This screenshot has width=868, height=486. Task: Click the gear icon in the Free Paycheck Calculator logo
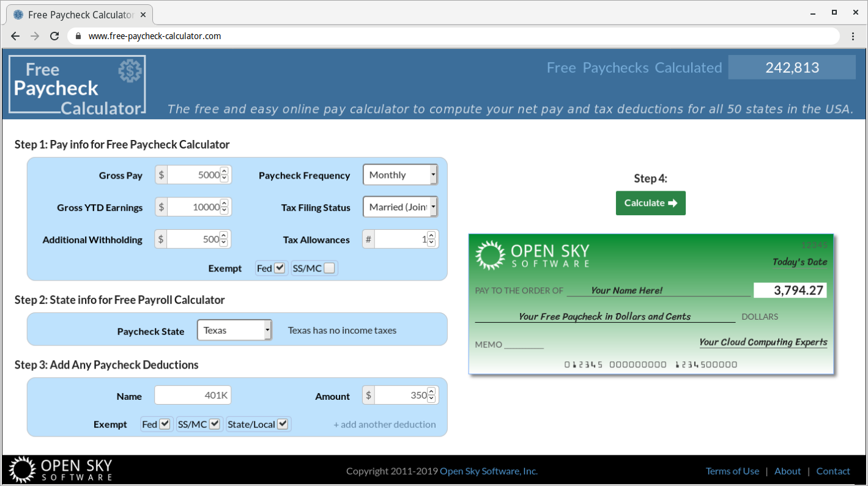[x=130, y=69]
